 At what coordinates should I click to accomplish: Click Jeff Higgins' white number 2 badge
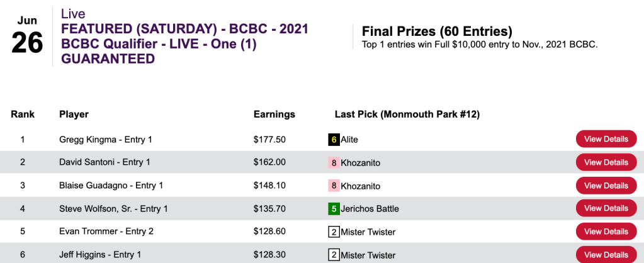[x=334, y=255]
